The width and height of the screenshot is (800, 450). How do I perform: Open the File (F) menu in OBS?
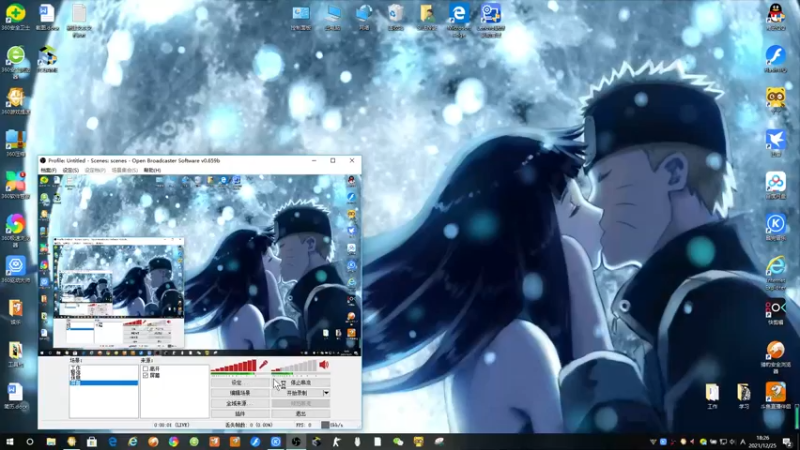(48, 170)
